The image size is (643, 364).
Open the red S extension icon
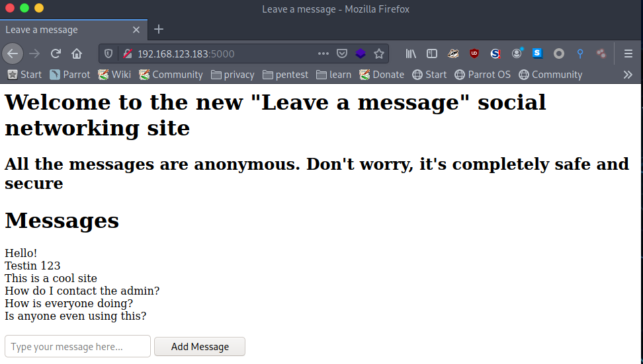(x=495, y=54)
